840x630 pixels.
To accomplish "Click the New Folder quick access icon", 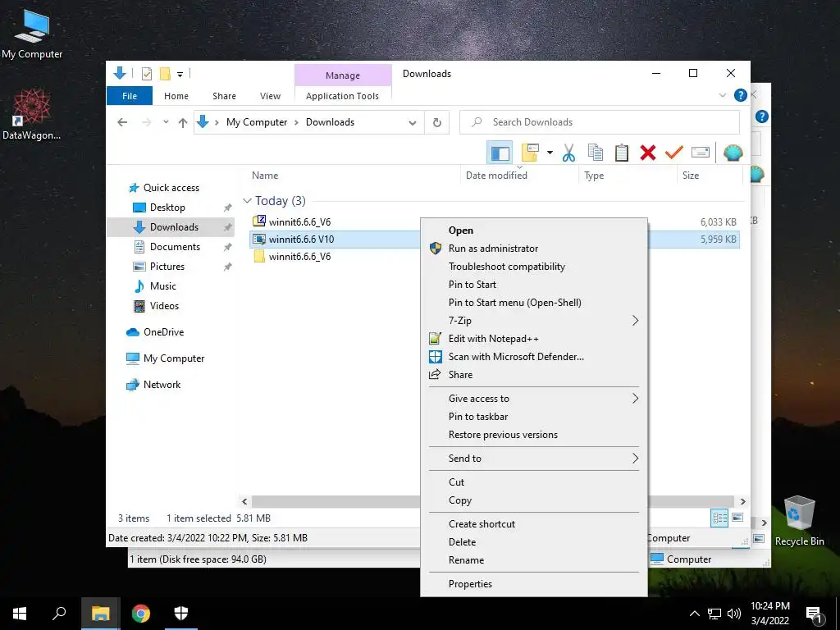I will [165, 74].
